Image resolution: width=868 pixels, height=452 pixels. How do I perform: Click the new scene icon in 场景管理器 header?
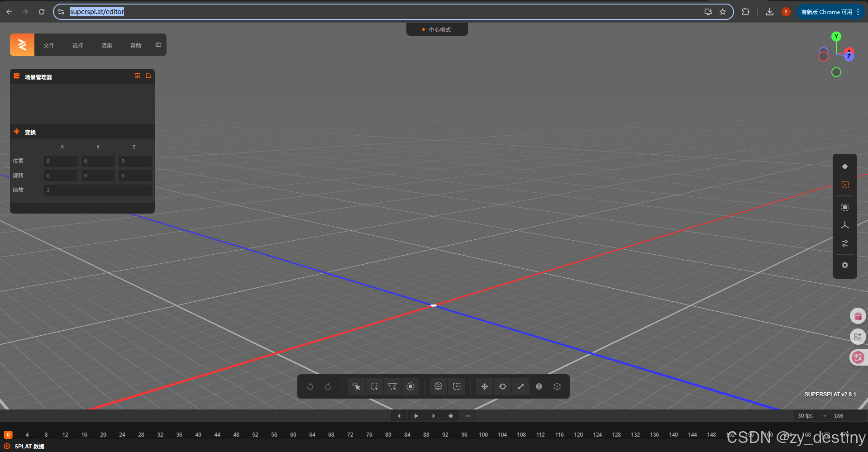pyautogui.click(x=148, y=76)
